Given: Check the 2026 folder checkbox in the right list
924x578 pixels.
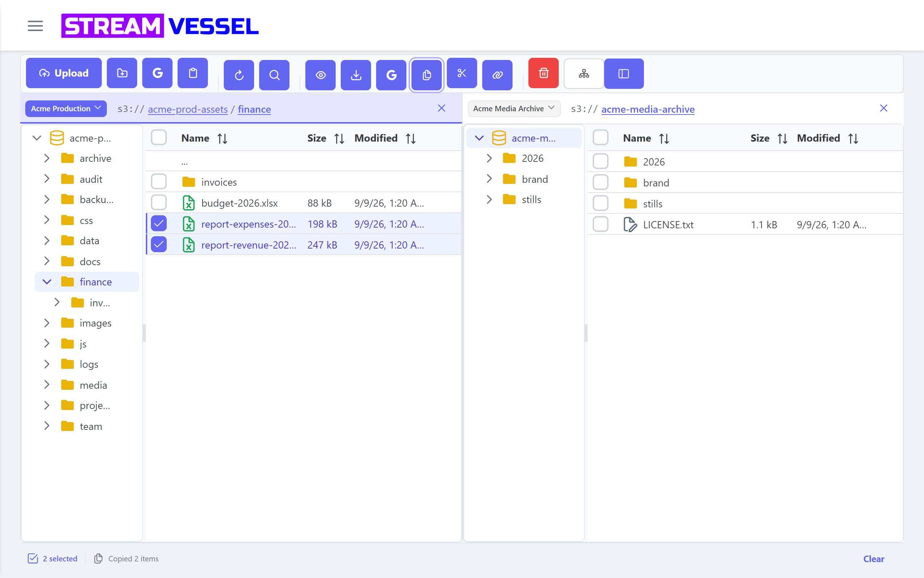Looking at the screenshot, I should [x=601, y=161].
